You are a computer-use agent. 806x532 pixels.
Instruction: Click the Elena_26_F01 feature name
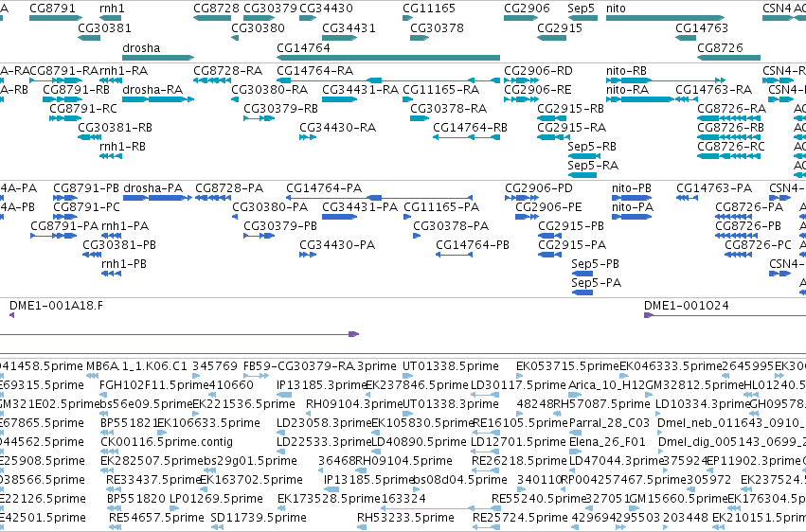pos(607,442)
